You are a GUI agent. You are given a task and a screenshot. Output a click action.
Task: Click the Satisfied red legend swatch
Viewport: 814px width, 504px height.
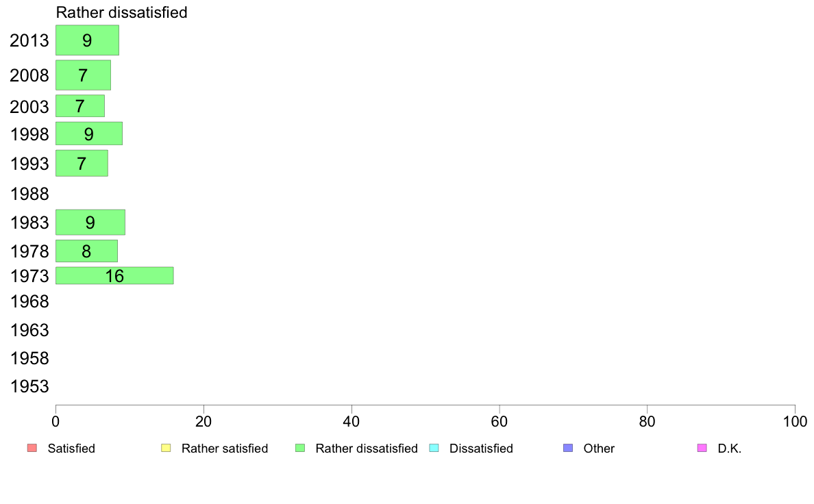32,448
